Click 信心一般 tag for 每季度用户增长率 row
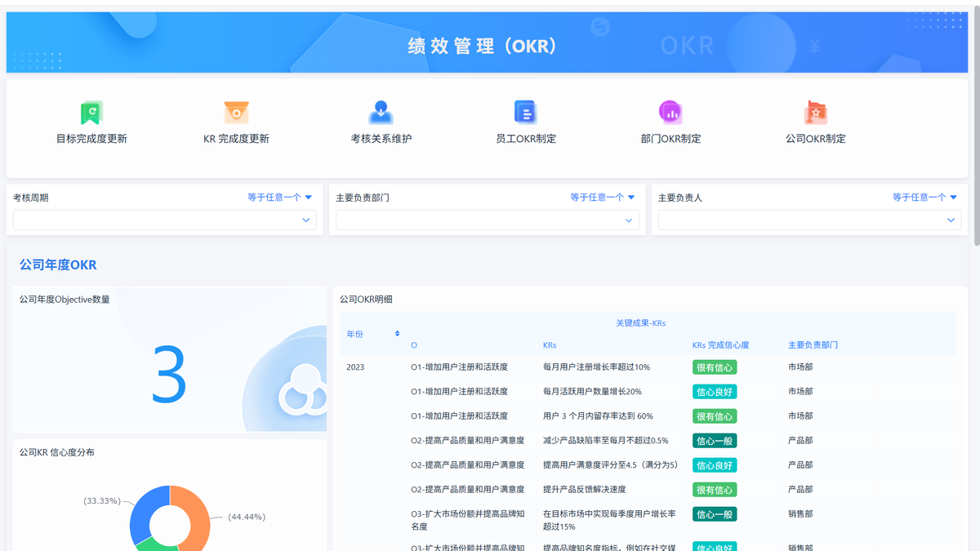 [x=715, y=514]
